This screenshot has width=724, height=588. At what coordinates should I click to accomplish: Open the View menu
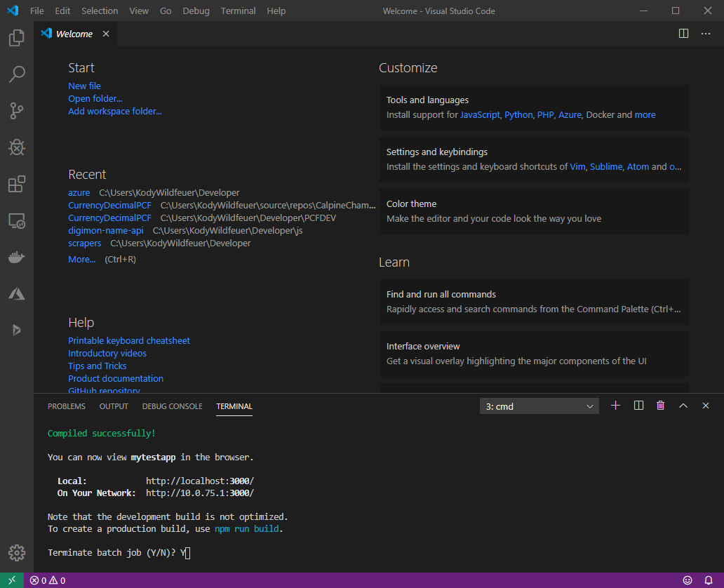(x=138, y=11)
